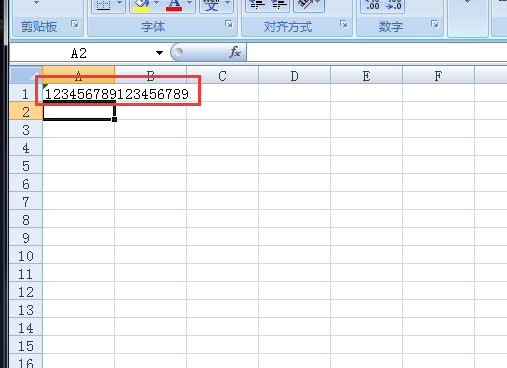The image size is (507, 368).
Task: Select cell A1 containing 123456789123456789
Action: (x=78, y=93)
